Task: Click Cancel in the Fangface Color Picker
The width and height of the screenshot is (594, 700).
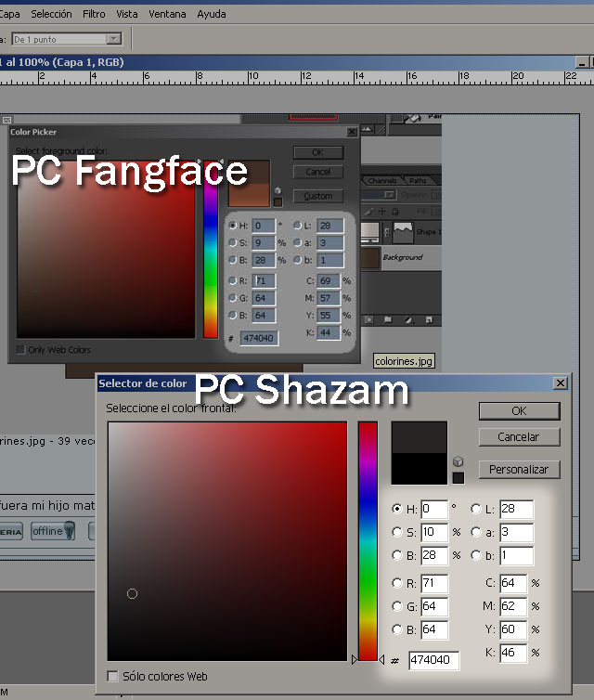Action: [x=318, y=172]
